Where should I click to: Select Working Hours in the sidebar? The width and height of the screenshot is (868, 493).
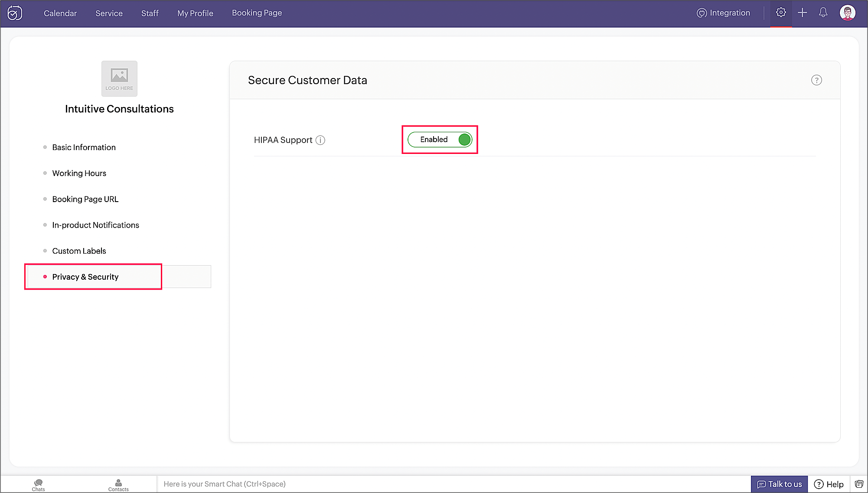click(x=79, y=173)
